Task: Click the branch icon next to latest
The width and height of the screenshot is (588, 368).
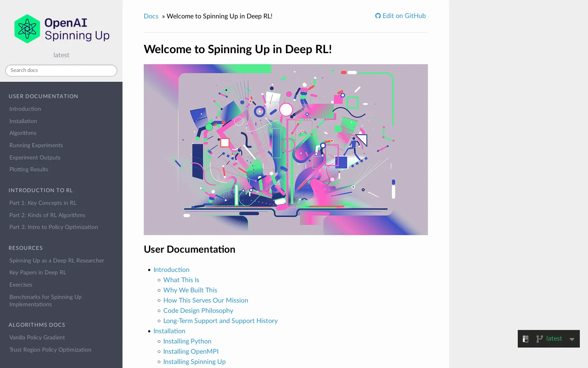Action: coord(539,339)
